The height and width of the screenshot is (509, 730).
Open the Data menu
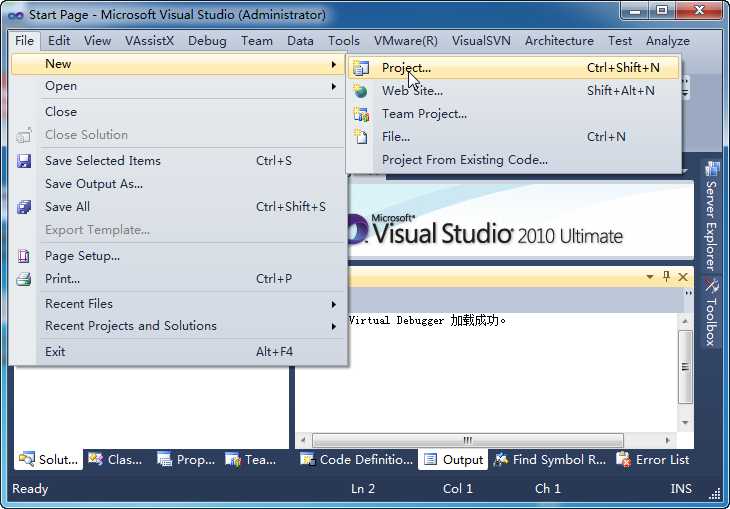click(300, 41)
